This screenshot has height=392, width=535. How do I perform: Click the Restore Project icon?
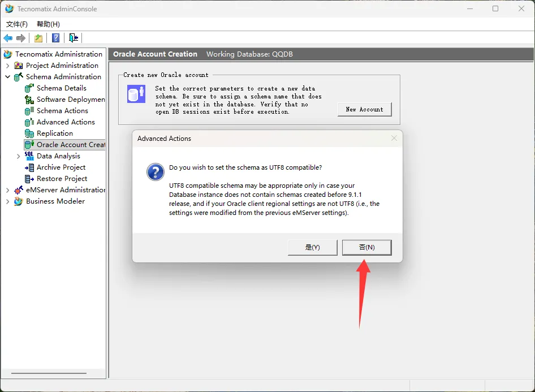pyautogui.click(x=29, y=179)
